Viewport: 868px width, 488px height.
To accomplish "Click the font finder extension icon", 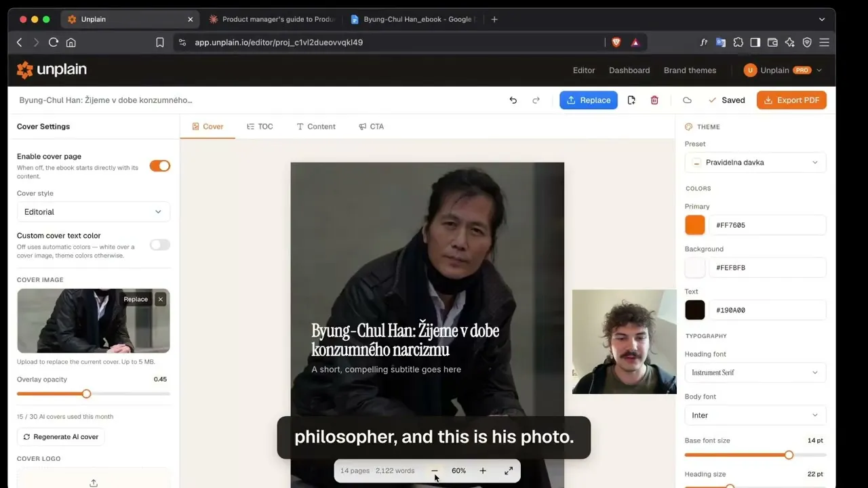I will click(x=704, y=42).
